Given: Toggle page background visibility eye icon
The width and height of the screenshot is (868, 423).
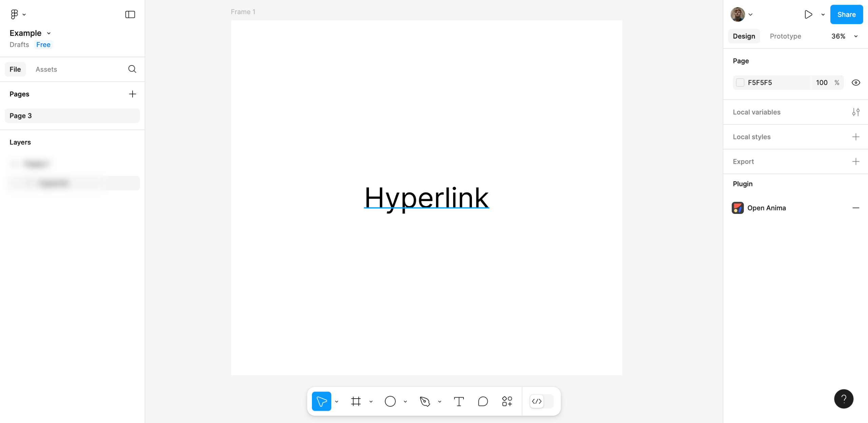Looking at the screenshot, I should 856,83.
